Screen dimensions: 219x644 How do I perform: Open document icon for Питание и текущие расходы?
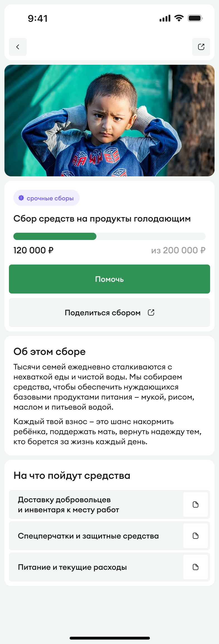[x=196, y=567]
